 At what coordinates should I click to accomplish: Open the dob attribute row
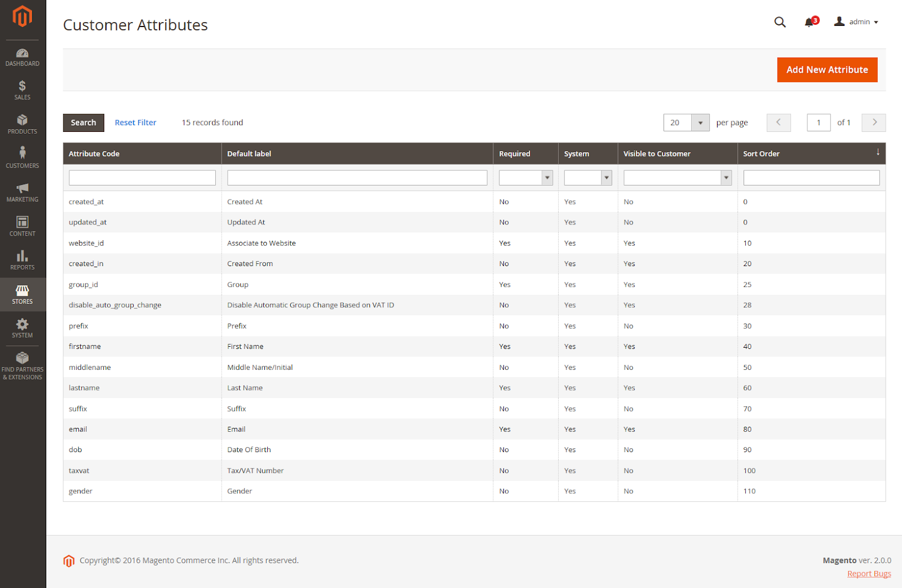point(474,450)
